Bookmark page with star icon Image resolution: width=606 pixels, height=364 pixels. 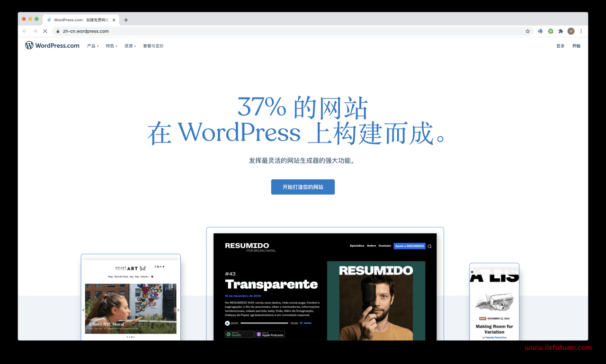(x=527, y=31)
